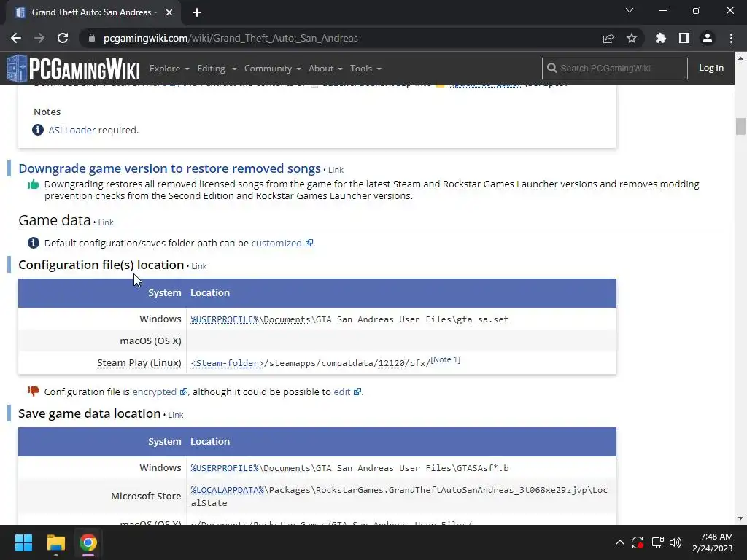This screenshot has height=560, width=747.
Task: Click info icon beside default configuration note
Action: [x=34, y=243]
